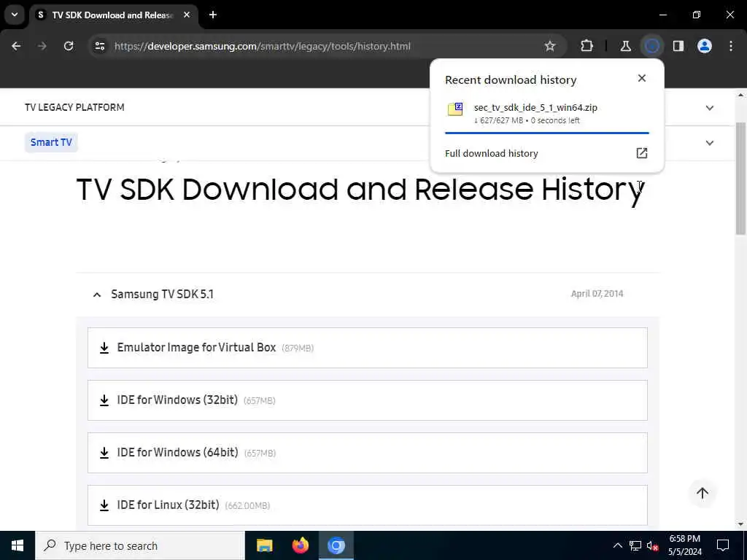Click the taskbar search box
Screen dimensions: 747x560
140,545
